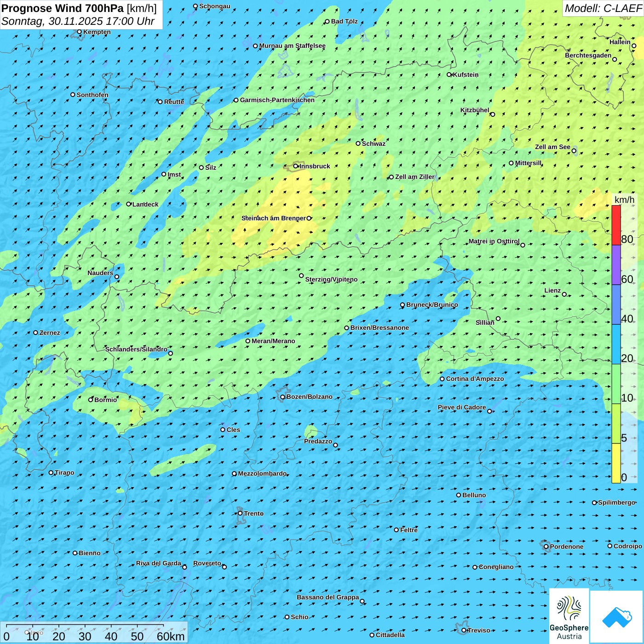Click the Pordenone city marker
Image resolution: width=644 pixels, height=644 pixels.
(546, 546)
